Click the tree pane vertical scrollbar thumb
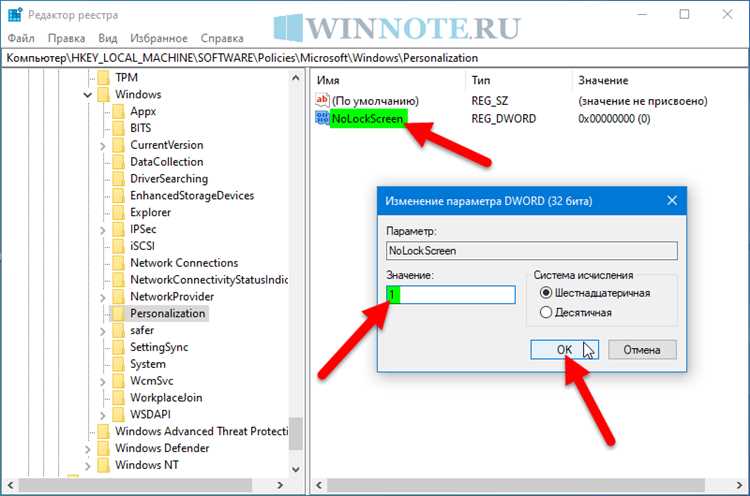Screen dimensions: 750x496 pyautogui.click(x=296, y=433)
